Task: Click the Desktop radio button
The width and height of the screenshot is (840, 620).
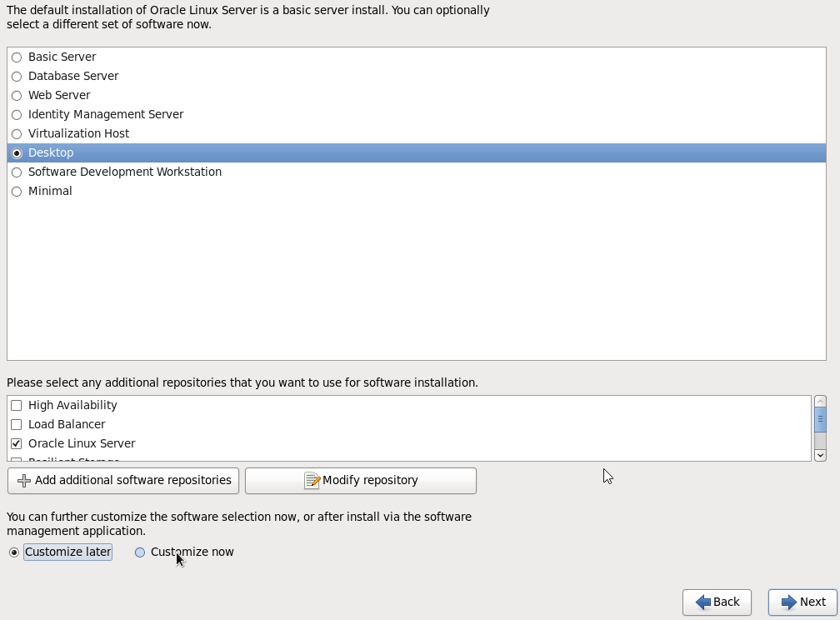Action: [x=17, y=153]
